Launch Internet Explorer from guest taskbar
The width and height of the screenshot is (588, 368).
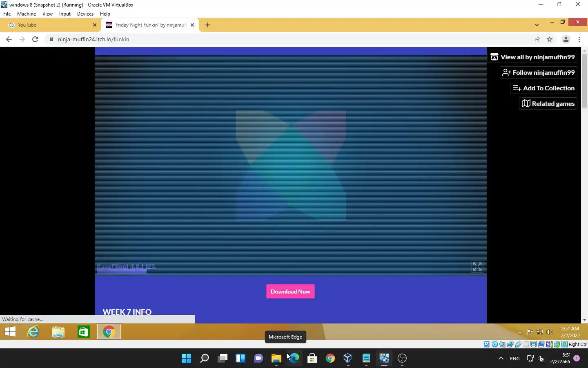point(33,332)
